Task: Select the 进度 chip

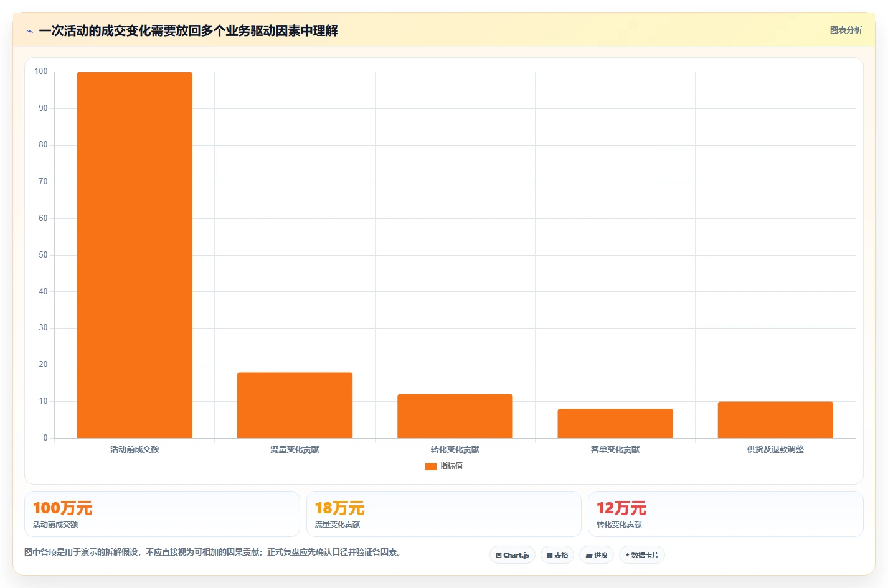Action: (597, 555)
